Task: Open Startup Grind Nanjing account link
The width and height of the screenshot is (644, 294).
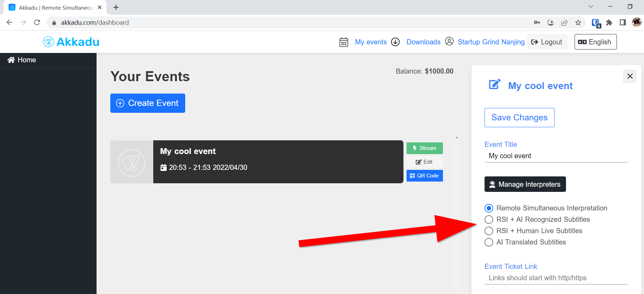Action: pyautogui.click(x=491, y=42)
